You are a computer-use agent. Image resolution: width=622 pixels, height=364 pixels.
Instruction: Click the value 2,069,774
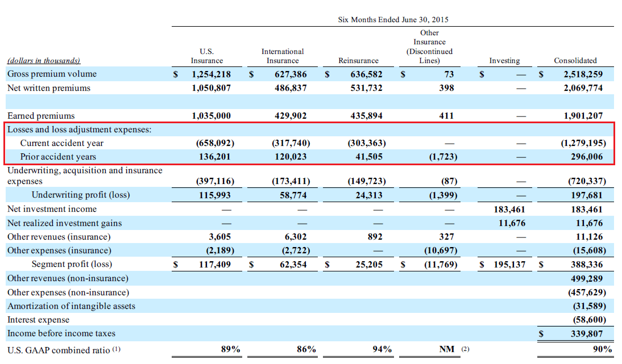point(583,89)
